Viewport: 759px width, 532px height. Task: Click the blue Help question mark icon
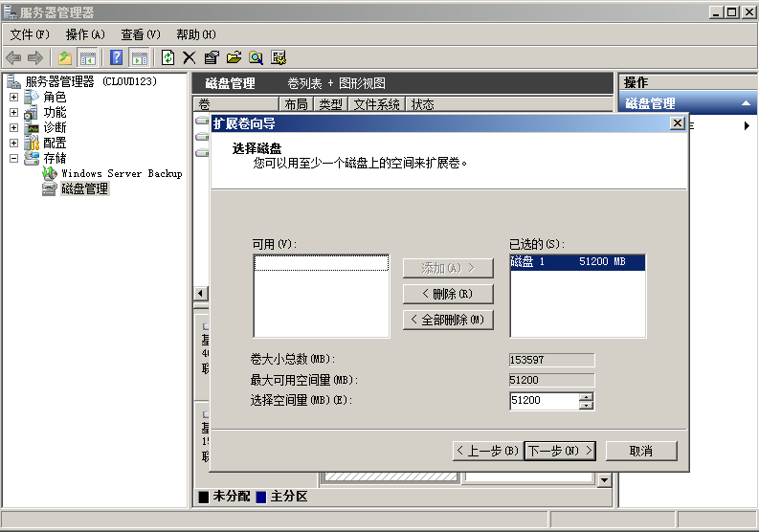pos(116,57)
